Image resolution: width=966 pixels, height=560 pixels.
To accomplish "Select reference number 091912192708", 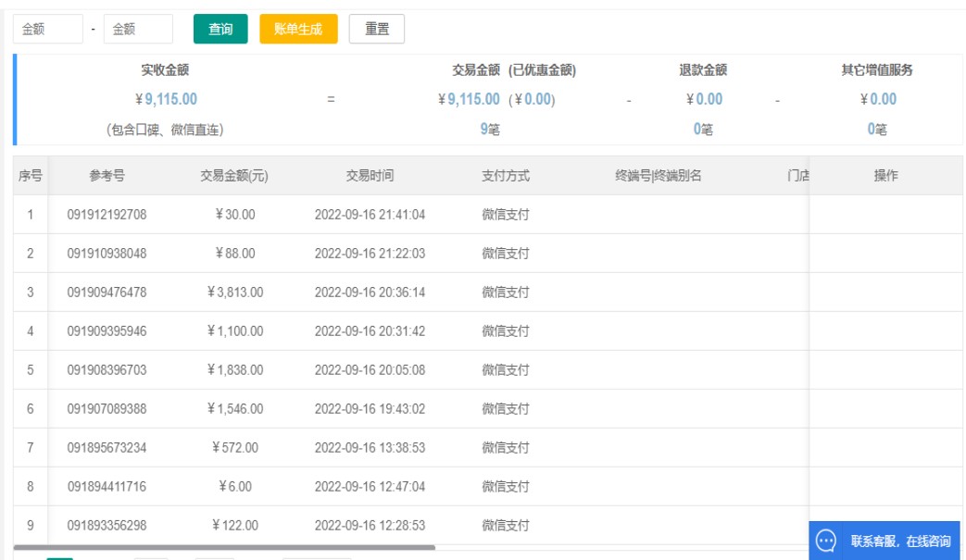I will (107, 215).
